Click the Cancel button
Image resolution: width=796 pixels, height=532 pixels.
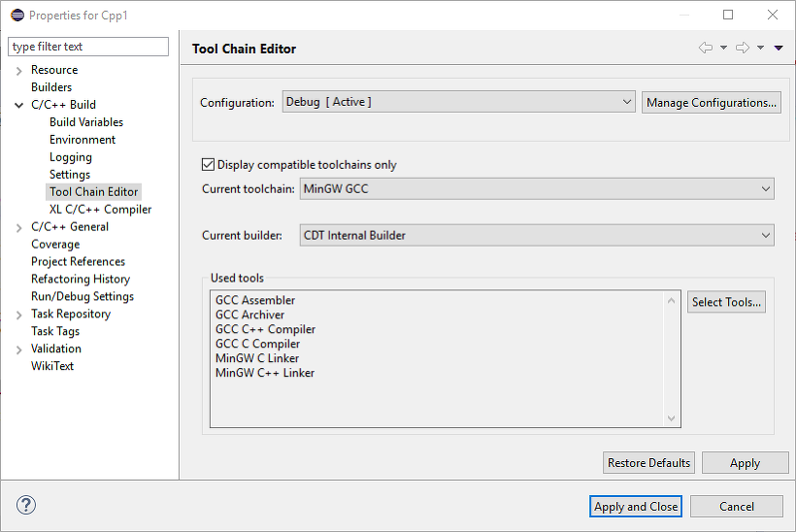tap(737, 507)
